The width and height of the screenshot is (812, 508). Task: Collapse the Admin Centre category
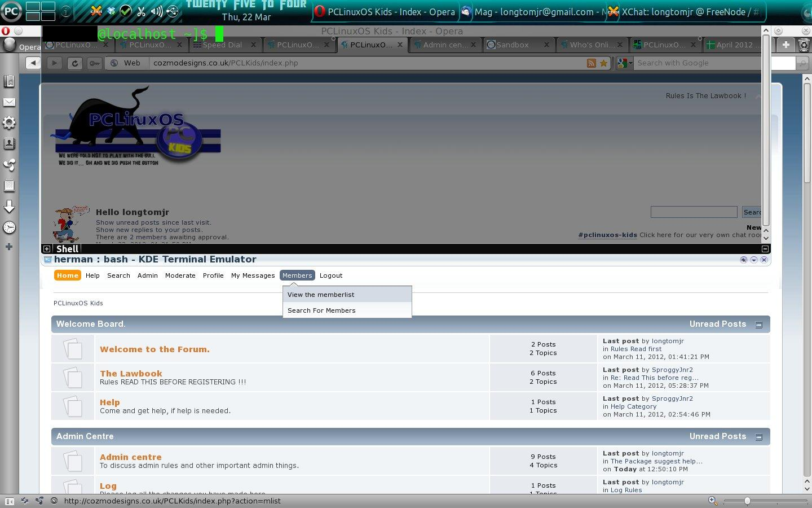click(x=759, y=437)
